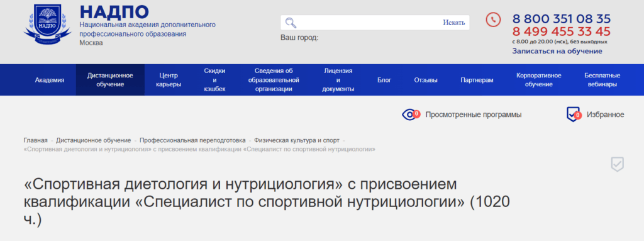
Task: Go to Физическая культура и спорт breadcrumb
Action: [x=297, y=140]
